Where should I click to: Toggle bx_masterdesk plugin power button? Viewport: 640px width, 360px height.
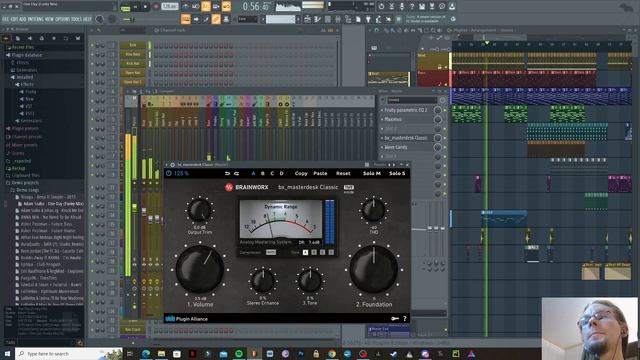point(169,173)
